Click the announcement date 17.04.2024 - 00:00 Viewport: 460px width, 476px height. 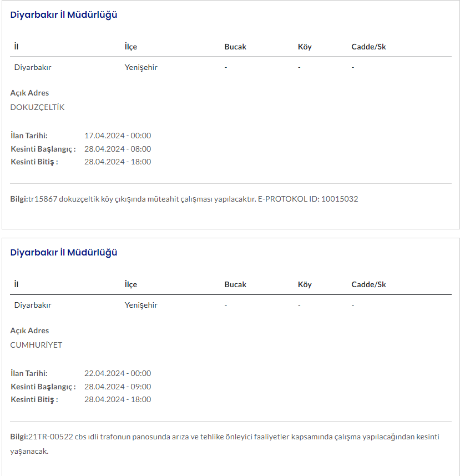click(x=118, y=136)
